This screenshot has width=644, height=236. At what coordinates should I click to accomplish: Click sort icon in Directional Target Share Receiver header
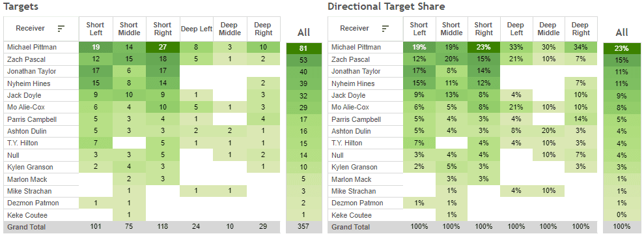point(385,29)
